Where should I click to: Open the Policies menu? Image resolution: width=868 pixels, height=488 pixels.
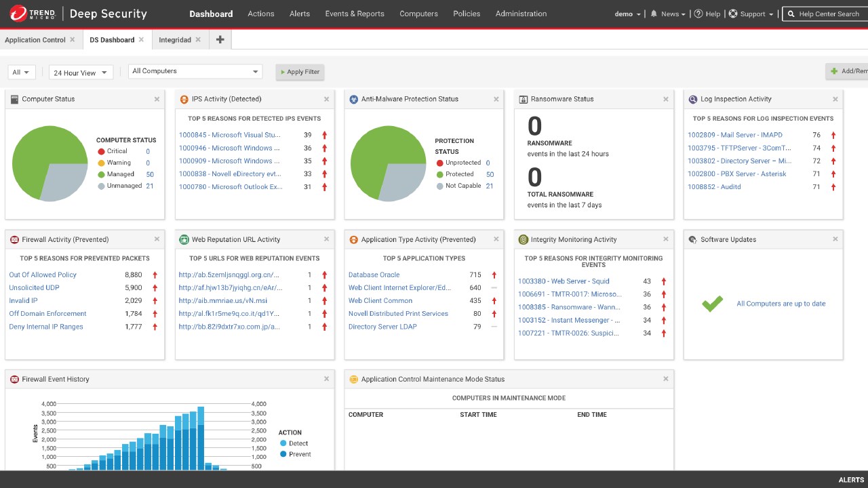tap(467, 14)
